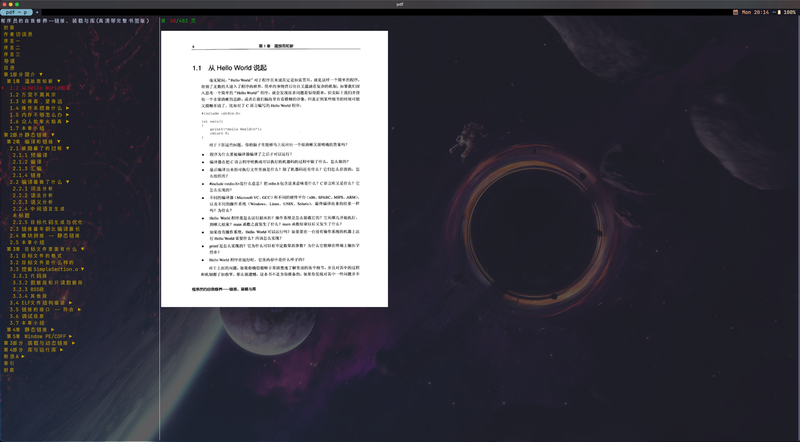Open outline entry 作者访谈录
The image size is (800, 442).
(18, 35)
